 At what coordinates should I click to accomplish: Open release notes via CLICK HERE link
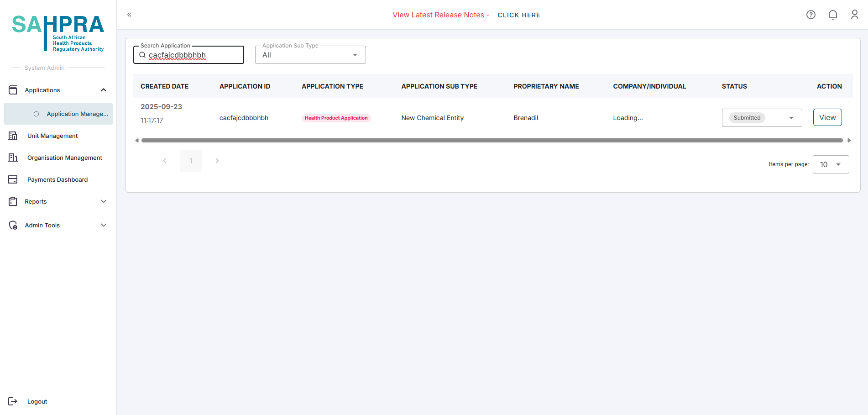pos(518,15)
